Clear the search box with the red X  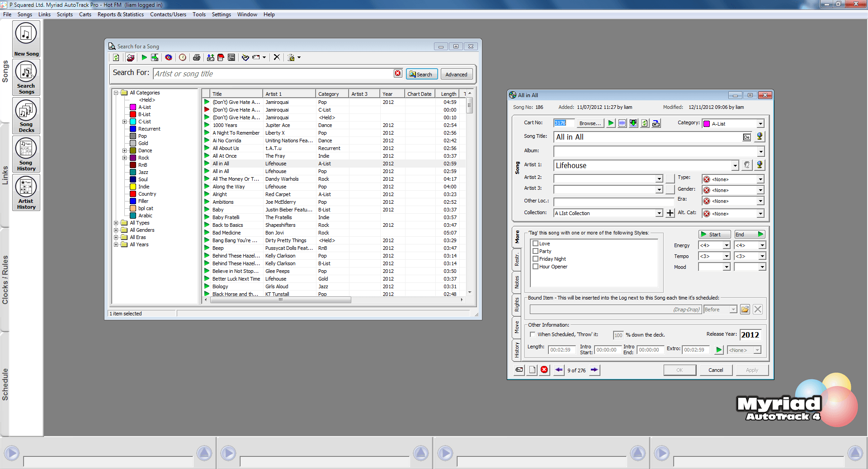(397, 73)
